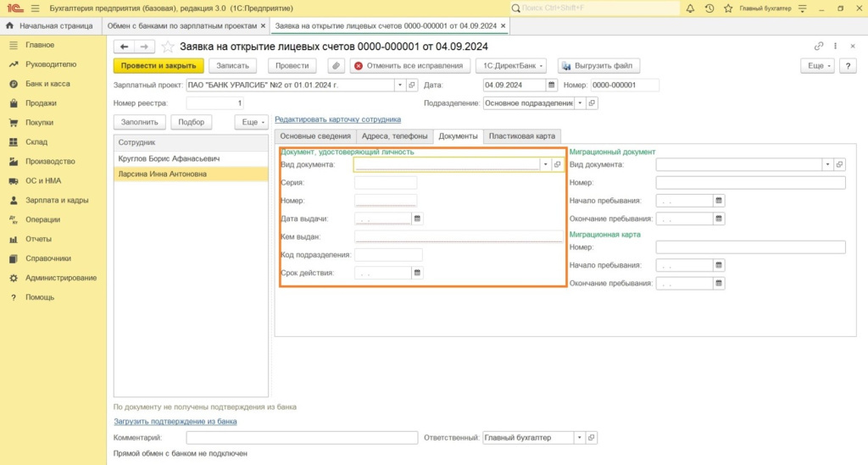The image size is (868, 465).
Task: Open calendar picker for Дата выдачи
Action: coord(417,219)
